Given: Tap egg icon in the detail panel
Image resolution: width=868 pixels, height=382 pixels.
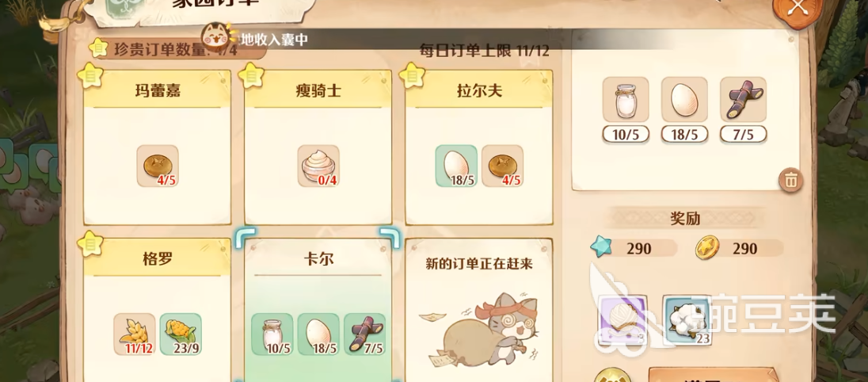Looking at the screenshot, I should coord(684,100).
